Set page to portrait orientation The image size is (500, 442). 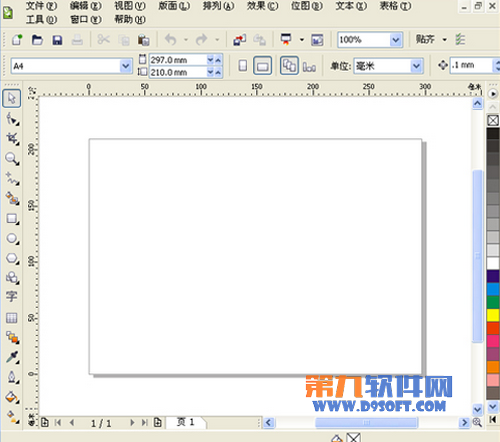(243, 65)
